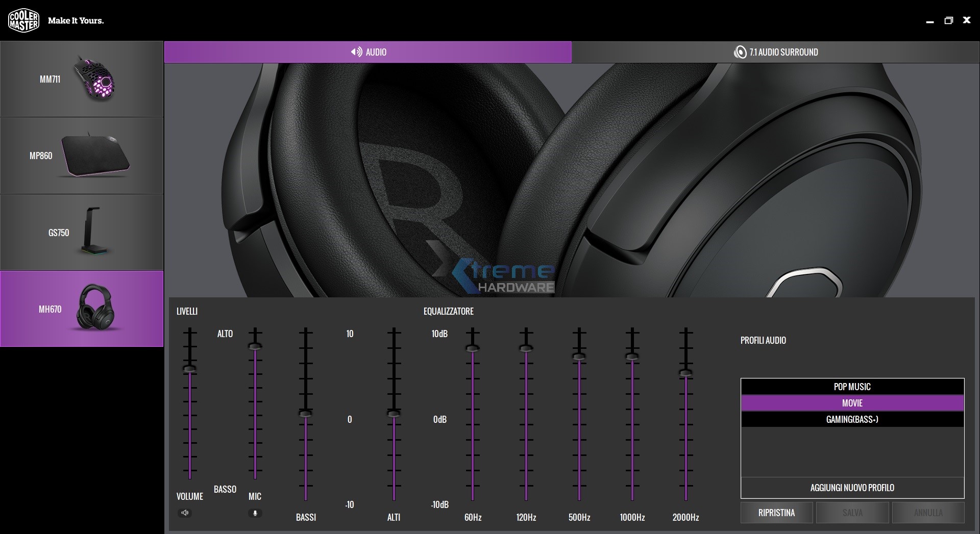Toggle the microphone mute icon
Screen dimensions: 980x534
click(255, 513)
